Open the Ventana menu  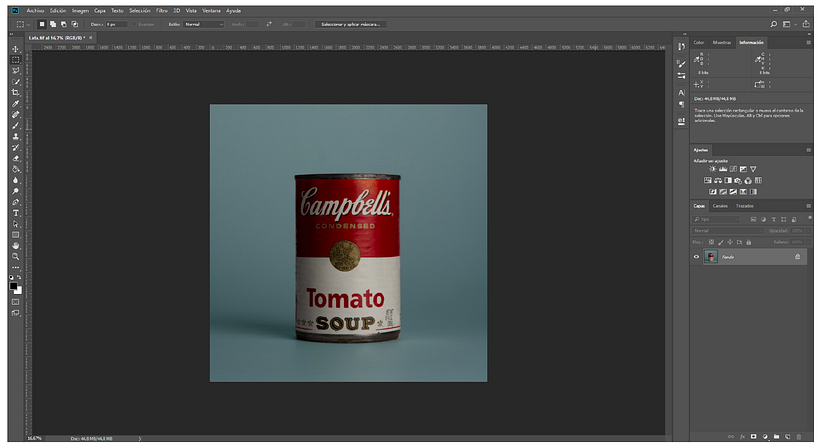click(x=211, y=10)
